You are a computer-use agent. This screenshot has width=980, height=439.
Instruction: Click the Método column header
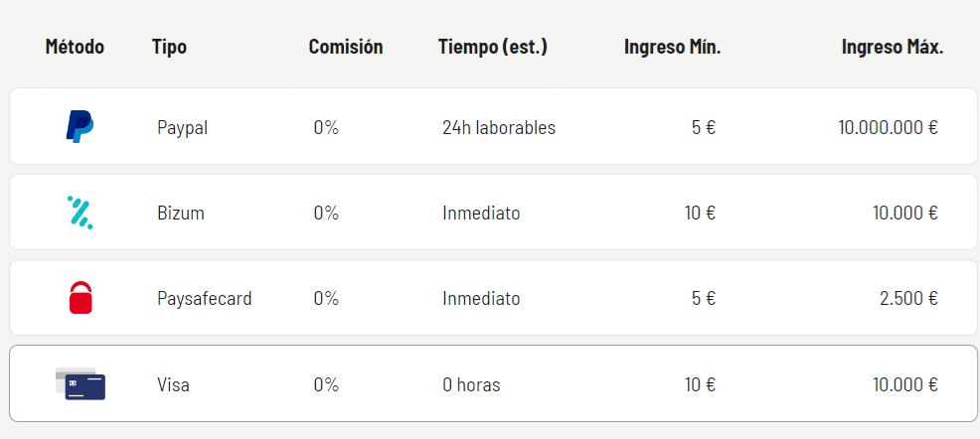(75, 47)
